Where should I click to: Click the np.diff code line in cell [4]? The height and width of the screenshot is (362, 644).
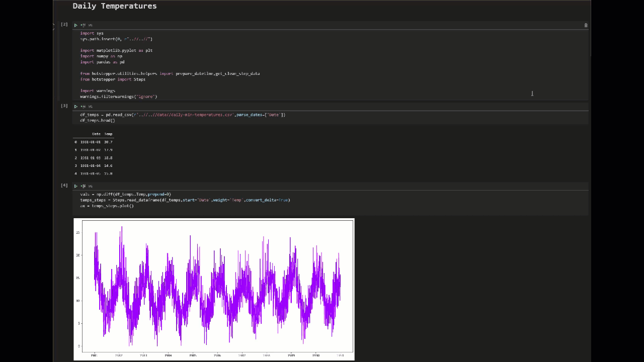pyautogui.click(x=125, y=194)
